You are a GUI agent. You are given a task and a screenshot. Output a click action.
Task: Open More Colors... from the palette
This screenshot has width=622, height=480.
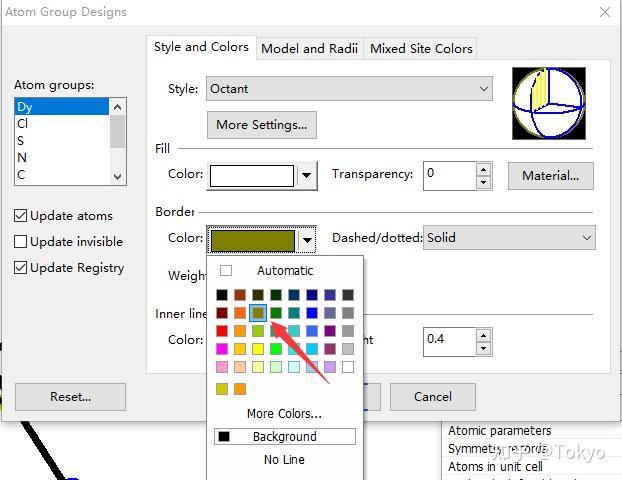[x=285, y=413]
